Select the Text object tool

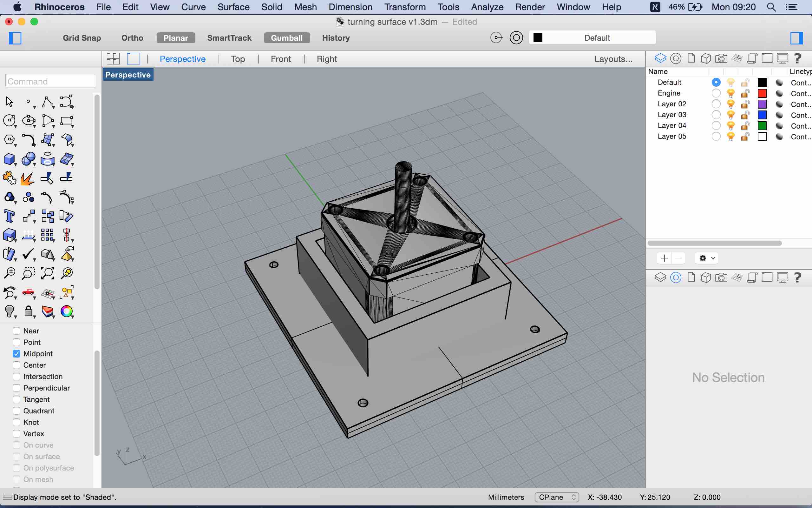pos(10,216)
